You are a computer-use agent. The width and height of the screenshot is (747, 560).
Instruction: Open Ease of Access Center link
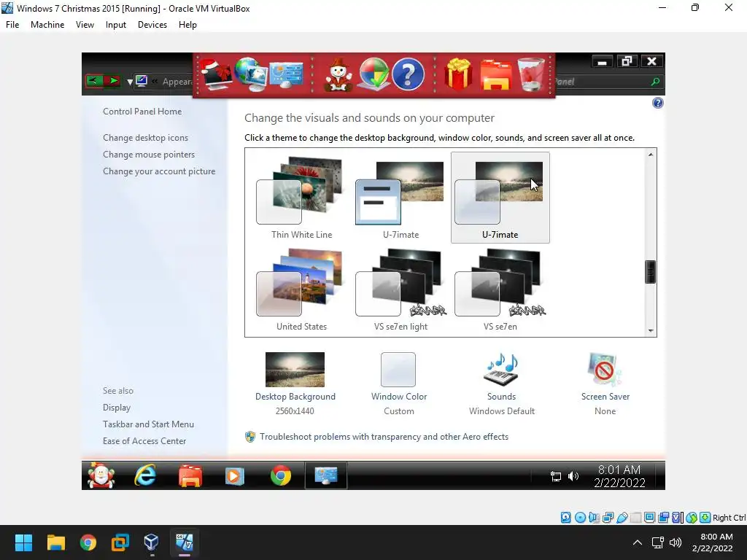144,441
